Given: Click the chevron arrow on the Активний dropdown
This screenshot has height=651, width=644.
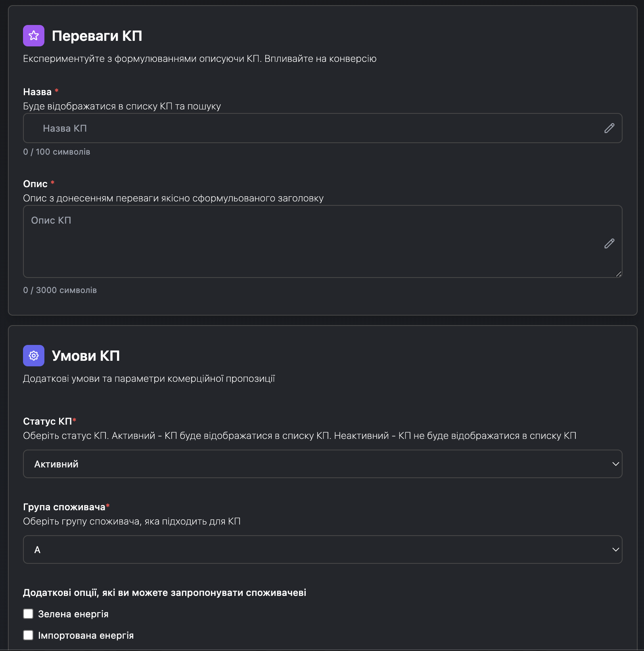Looking at the screenshot, I should click(615, 464).
